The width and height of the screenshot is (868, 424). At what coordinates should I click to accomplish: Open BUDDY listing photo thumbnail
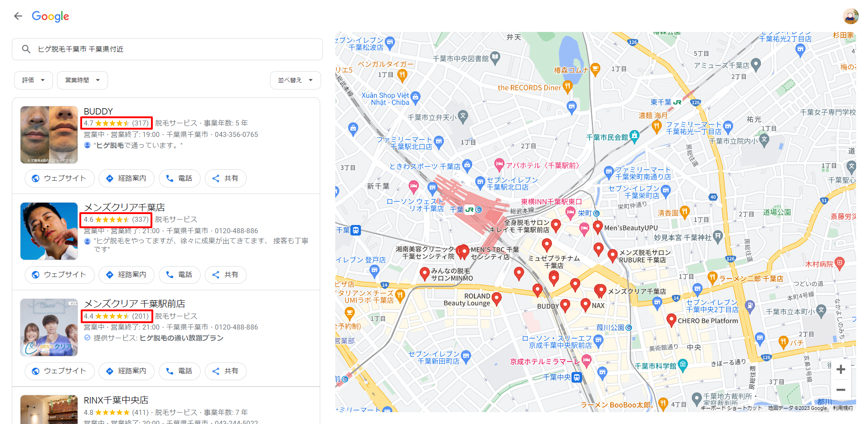(49, 135)
